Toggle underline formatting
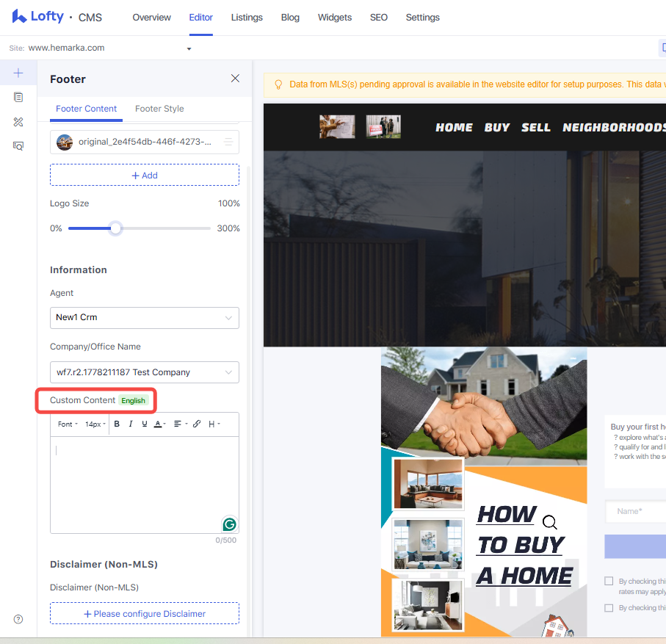 point(145,424)
